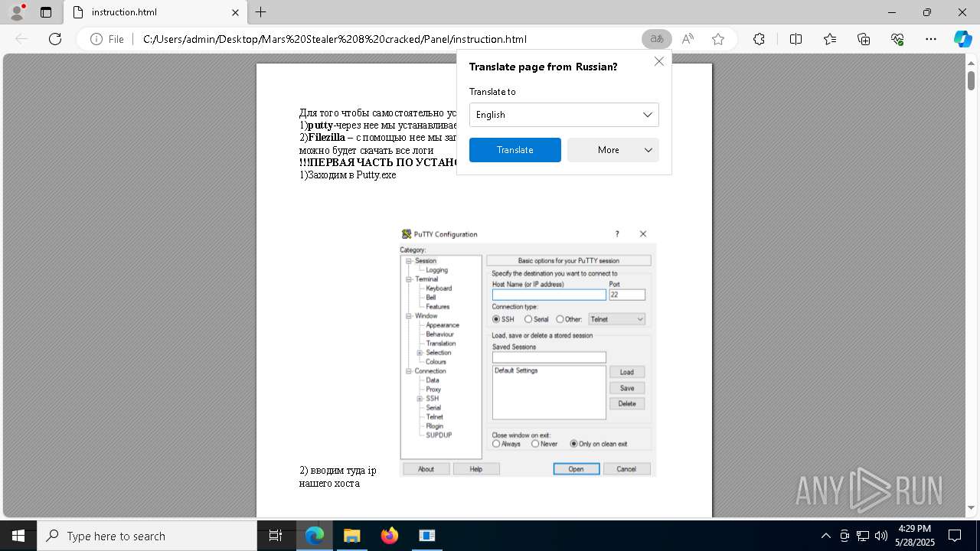Switch to Edge in the taskbar
The height and width of the screenshot is (551, 980).
click(x=315, y=536)
